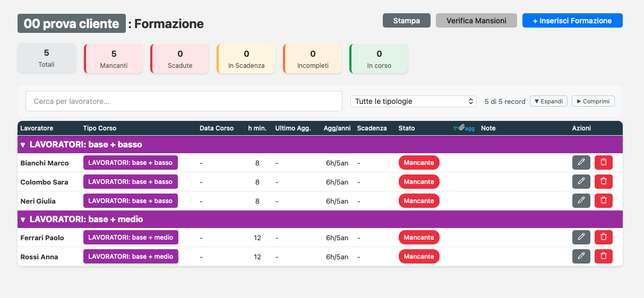Image resolution: width=644 pixels, height=298 pixels.
Task: Collapse all groups with Comprimi
Action: [593, 101]
